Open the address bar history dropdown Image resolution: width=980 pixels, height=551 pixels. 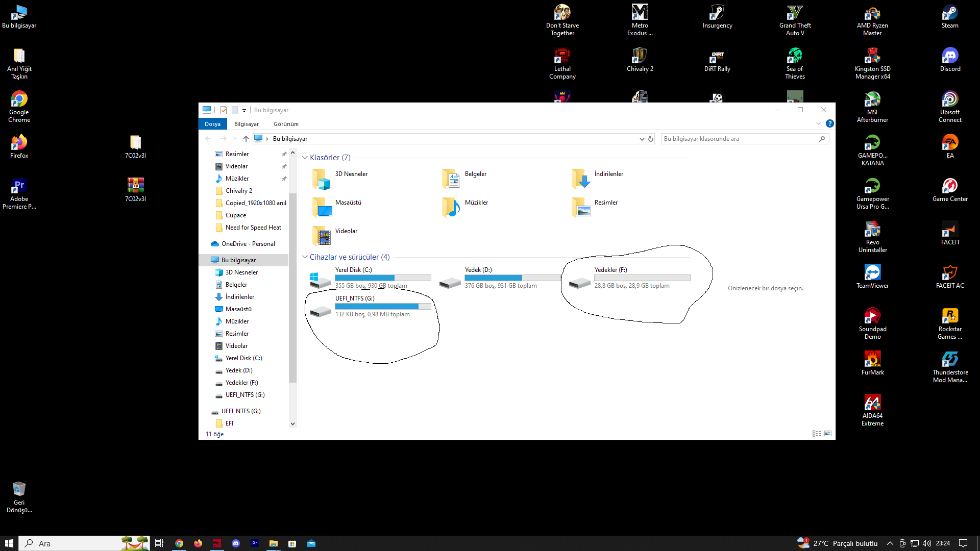click(x=642, y=139)
